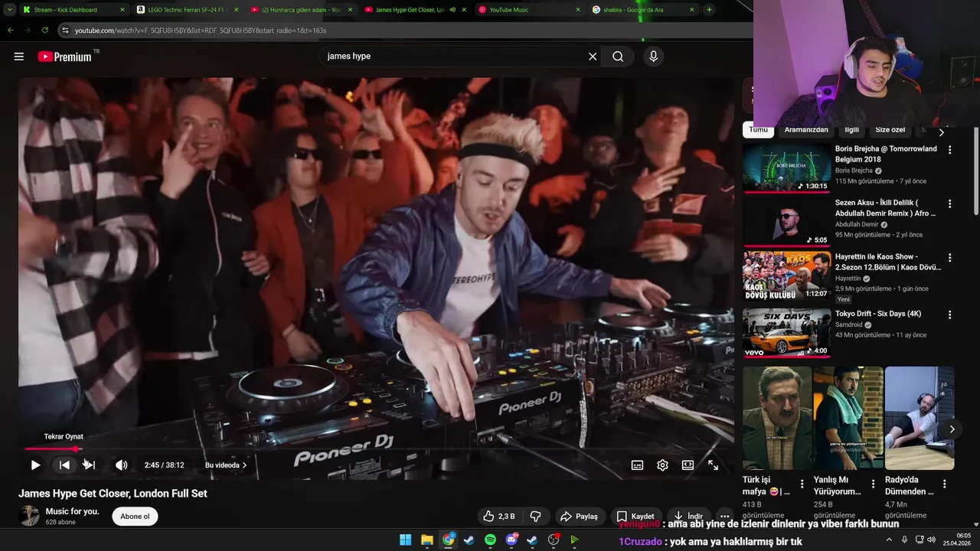Show more filter chips with right arrow

click(x=942, y=132)
